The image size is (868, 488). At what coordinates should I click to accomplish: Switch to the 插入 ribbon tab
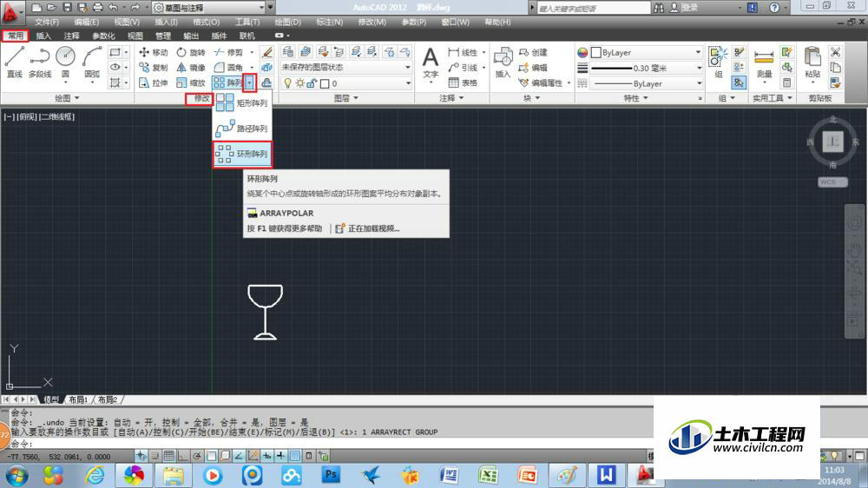click(43, 36)
